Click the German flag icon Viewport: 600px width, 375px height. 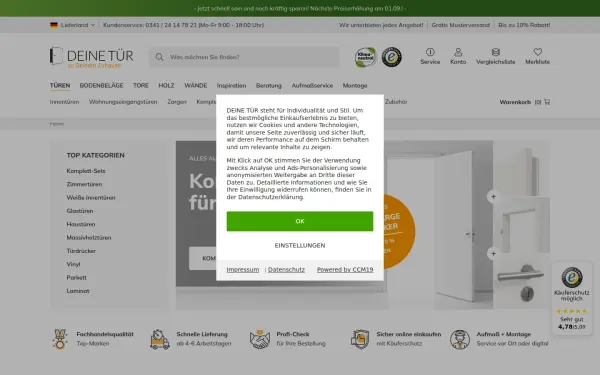[x=54, y=25]
